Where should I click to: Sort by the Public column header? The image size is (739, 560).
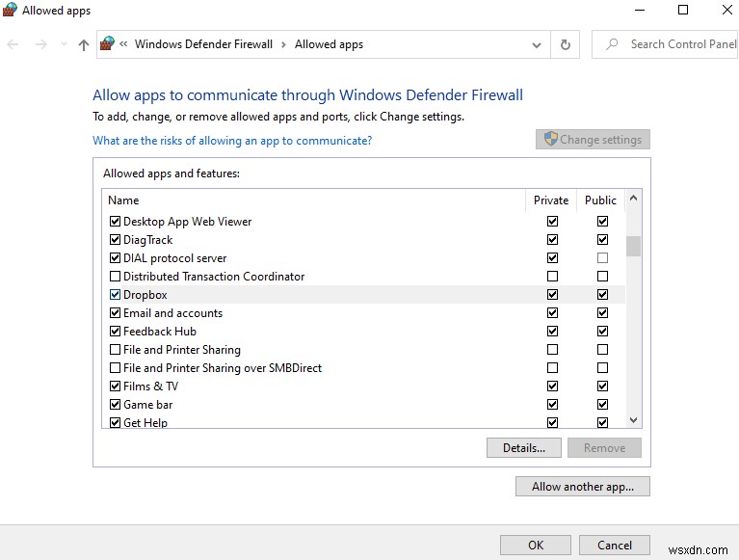click(x=600, y=200)
